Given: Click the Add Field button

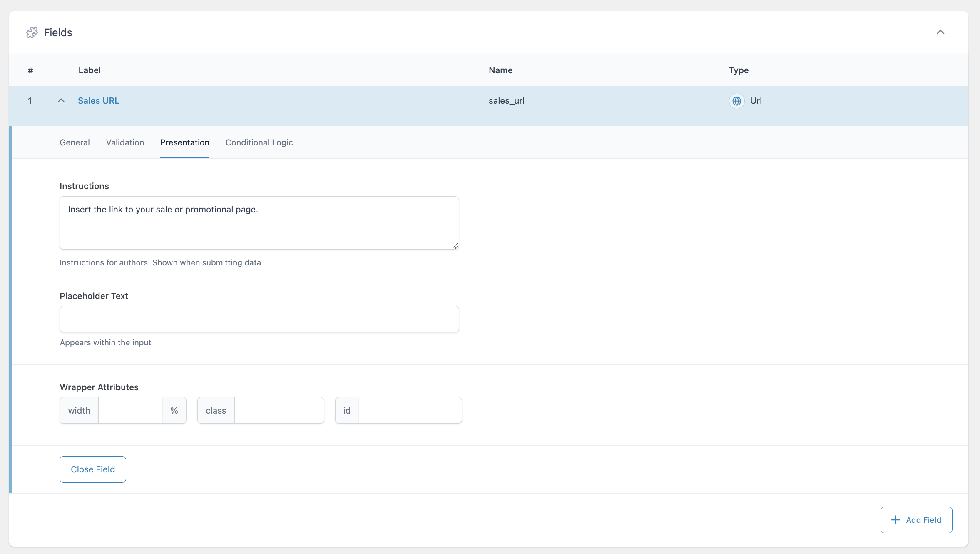Looking at the screenshot, I should (915, 519).
